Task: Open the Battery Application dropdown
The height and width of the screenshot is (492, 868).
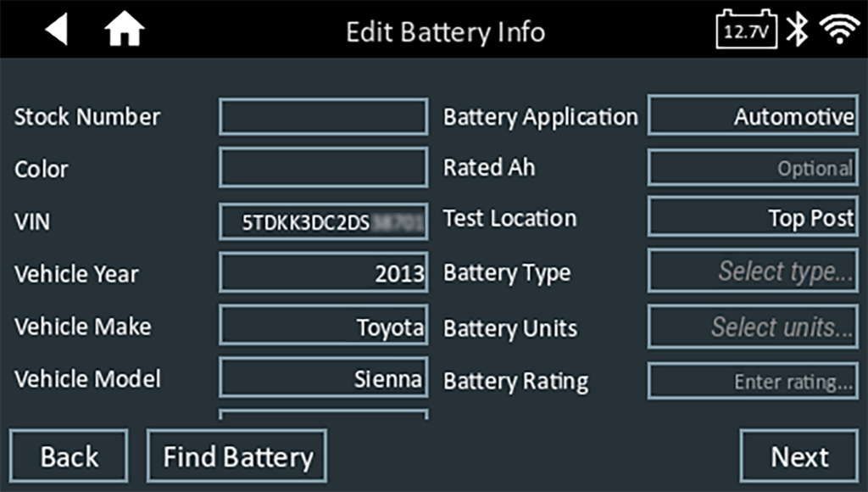Action: pos(754,116)
